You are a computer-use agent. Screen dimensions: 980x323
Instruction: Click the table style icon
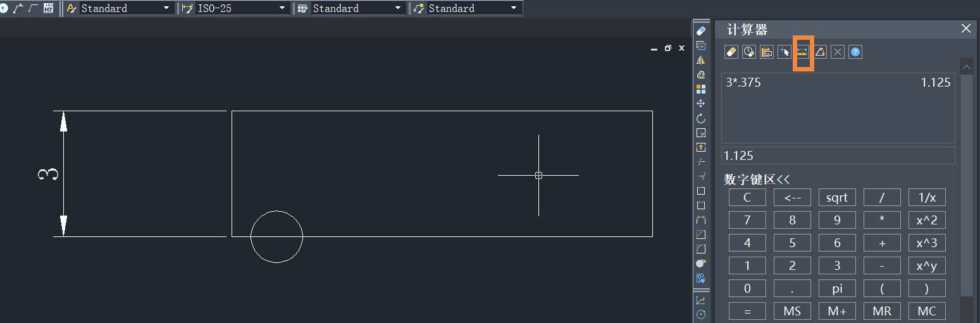302,8
